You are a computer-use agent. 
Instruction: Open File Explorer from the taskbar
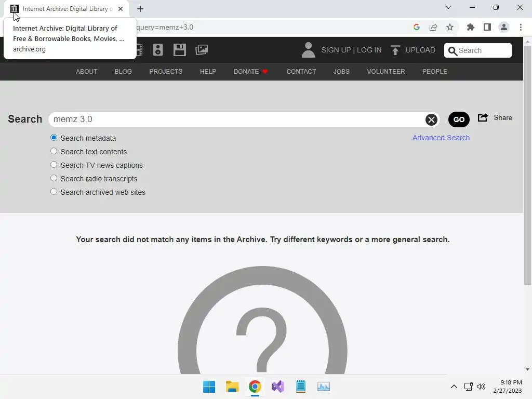[232, 387]
